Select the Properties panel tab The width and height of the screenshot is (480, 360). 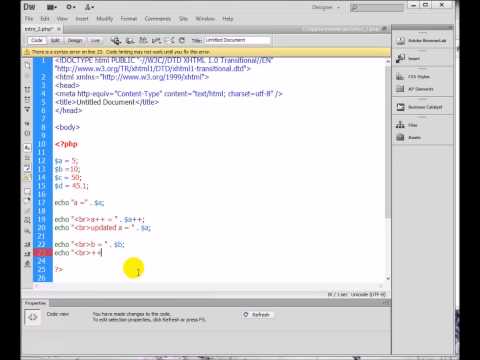35,303
